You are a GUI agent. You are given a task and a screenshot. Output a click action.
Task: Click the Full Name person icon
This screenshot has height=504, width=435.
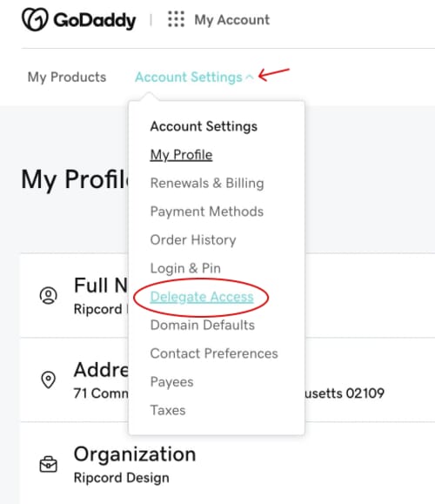[x=49, y=295]
